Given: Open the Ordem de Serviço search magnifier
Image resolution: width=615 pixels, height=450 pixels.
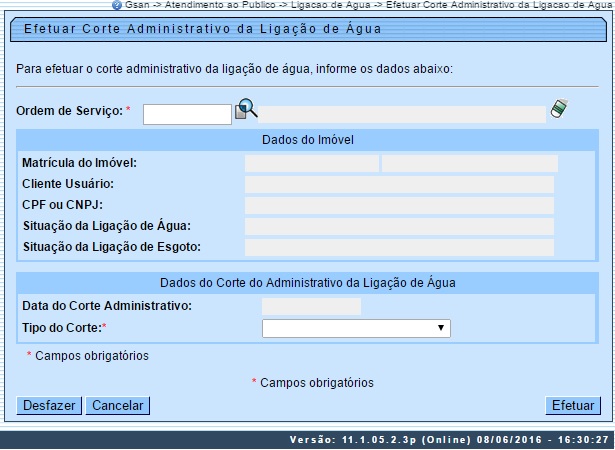Looking at the screenshot, I should click(x=246, y=109).
